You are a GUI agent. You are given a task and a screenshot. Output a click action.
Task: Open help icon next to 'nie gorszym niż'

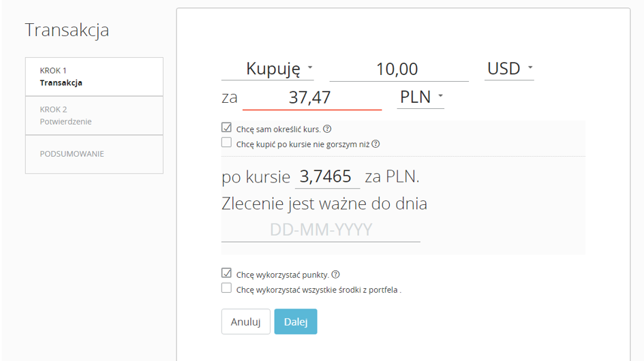(375, 144)
